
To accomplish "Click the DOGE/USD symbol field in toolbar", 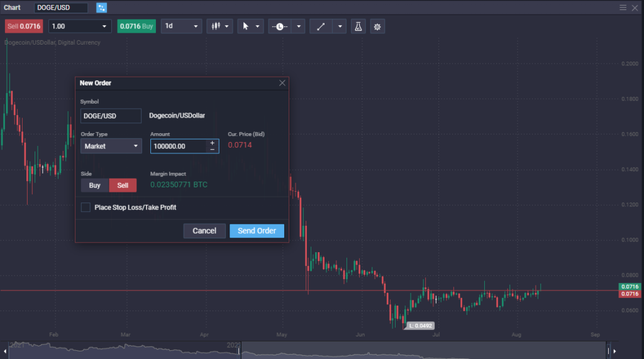I will (61, 8).
